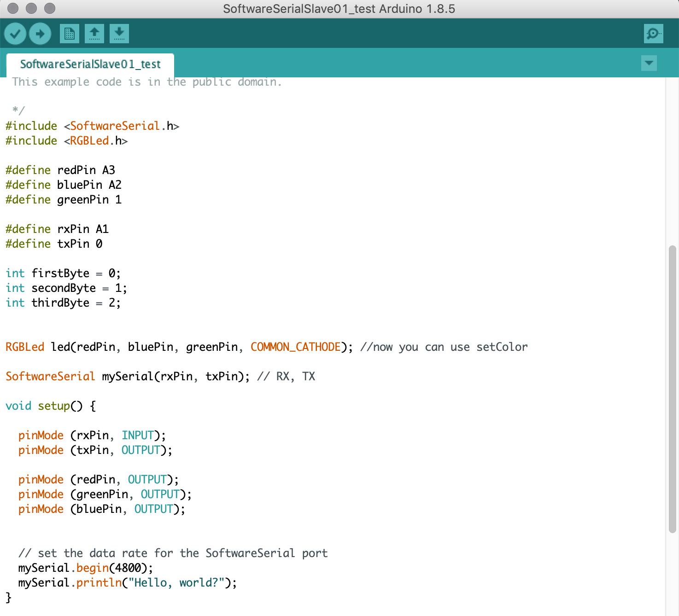This screenshot has width=679, height=616.
Task: Click the closing brace "}" of setup
Action: pyautogui.click(x=8, y=598)
